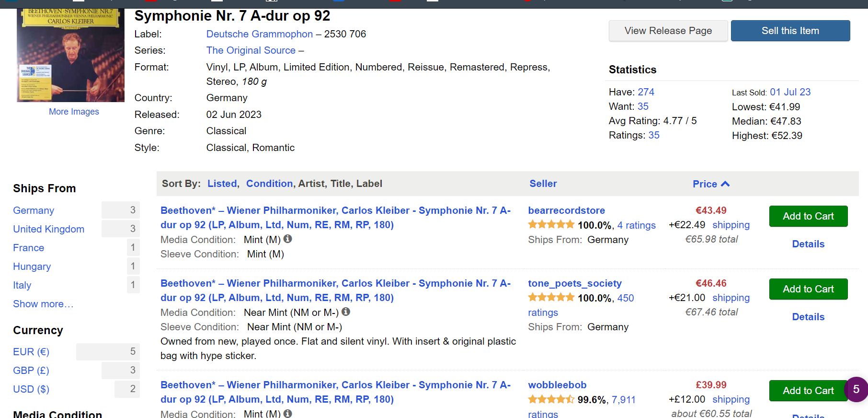The height and width of the screenshot is (418, 868).
Task: Sort listings by Condition
Action: point(269,184)
